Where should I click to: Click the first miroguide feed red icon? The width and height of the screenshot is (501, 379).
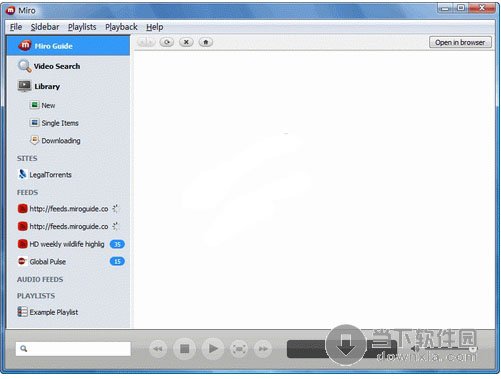22,209
